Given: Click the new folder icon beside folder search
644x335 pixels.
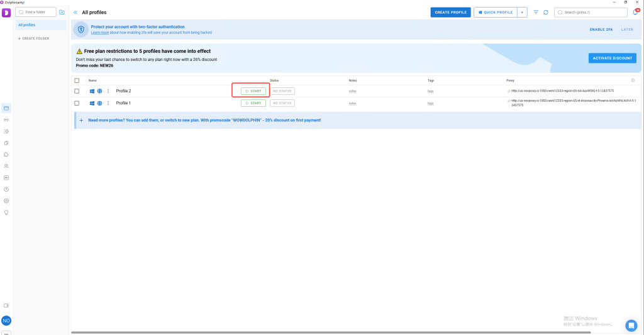Looking at the screenshot, I should coord(62,12).
